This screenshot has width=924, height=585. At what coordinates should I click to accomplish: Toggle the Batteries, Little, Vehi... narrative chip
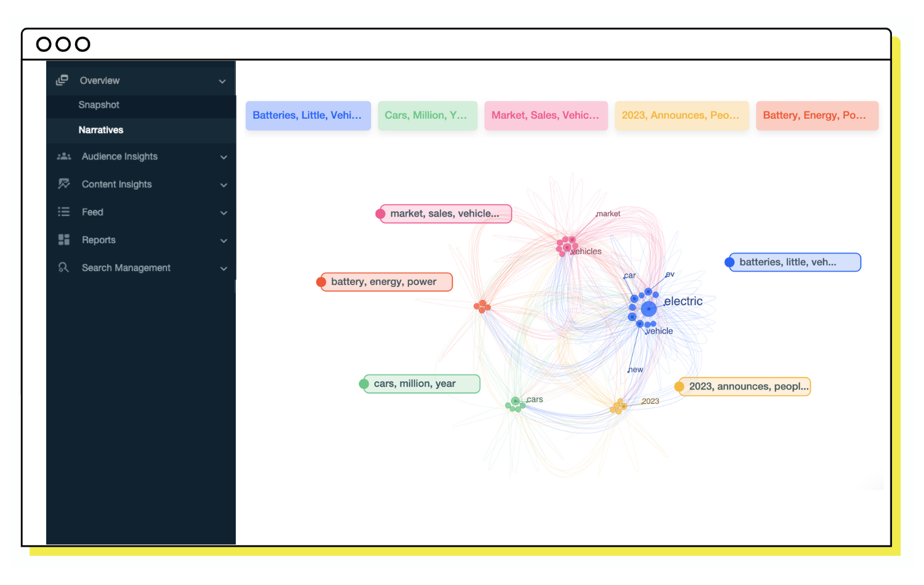pyautogui.click(x=308, y=116)
